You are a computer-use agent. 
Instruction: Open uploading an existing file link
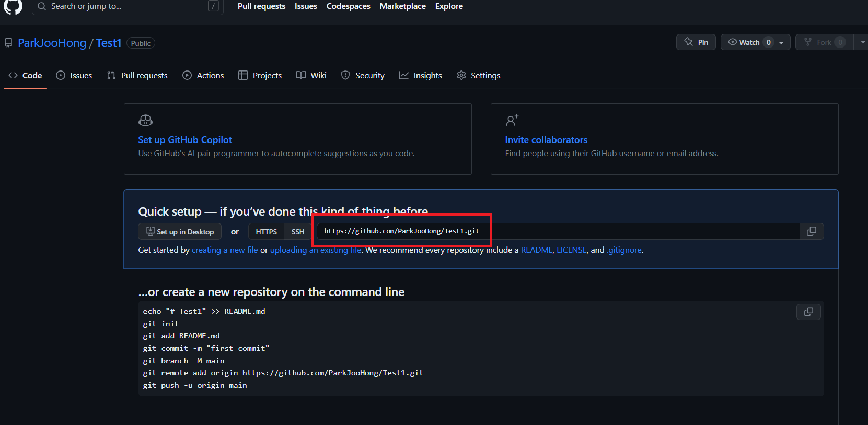pyautogui.click(x=316, y=250)
